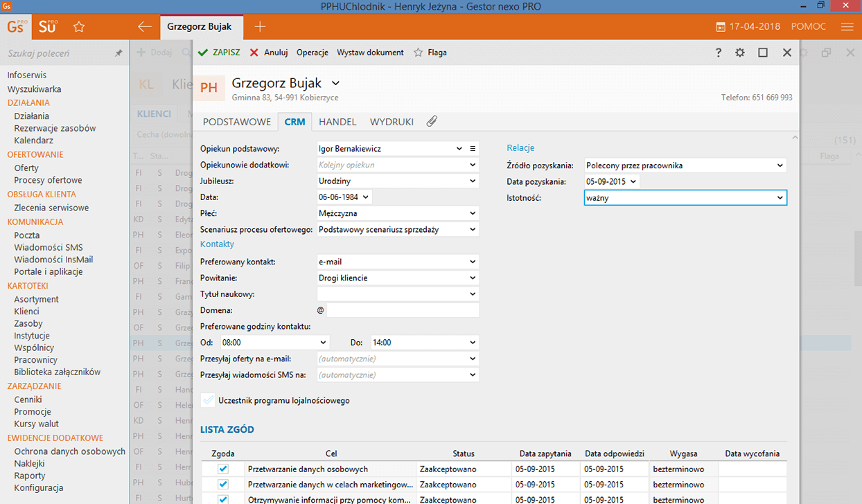
Task: Open the Wystaw dokument menu
Action: pyautogui.click(x=370, y=53)
